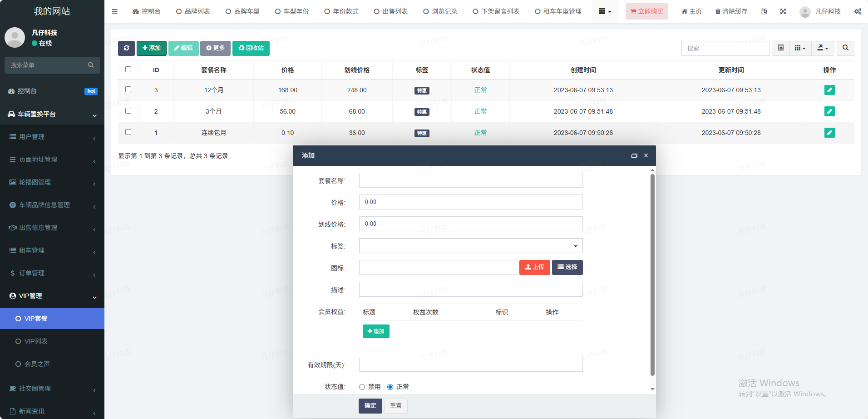Open the 品牌列表 tab
The height and width of the screenshot is (419, 868).
click(x=193, y=11)
